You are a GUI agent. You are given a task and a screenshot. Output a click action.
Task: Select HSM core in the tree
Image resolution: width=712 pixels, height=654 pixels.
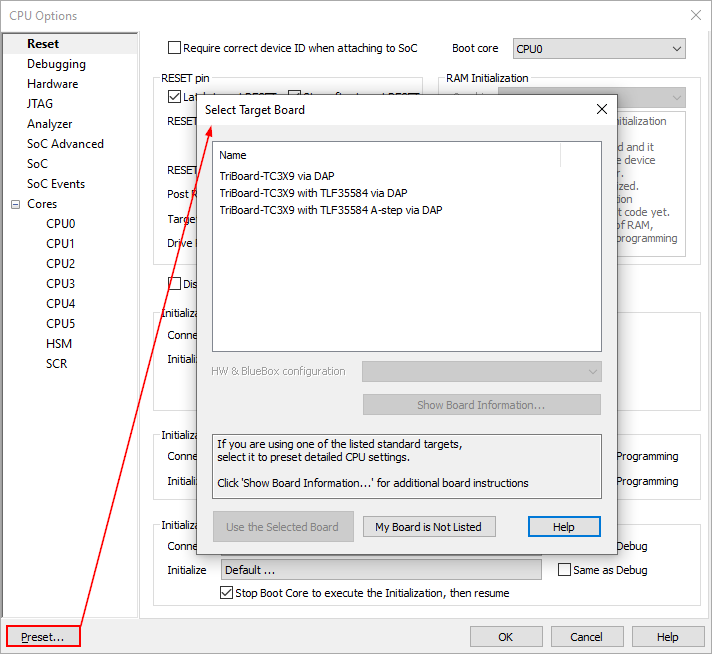59,344
